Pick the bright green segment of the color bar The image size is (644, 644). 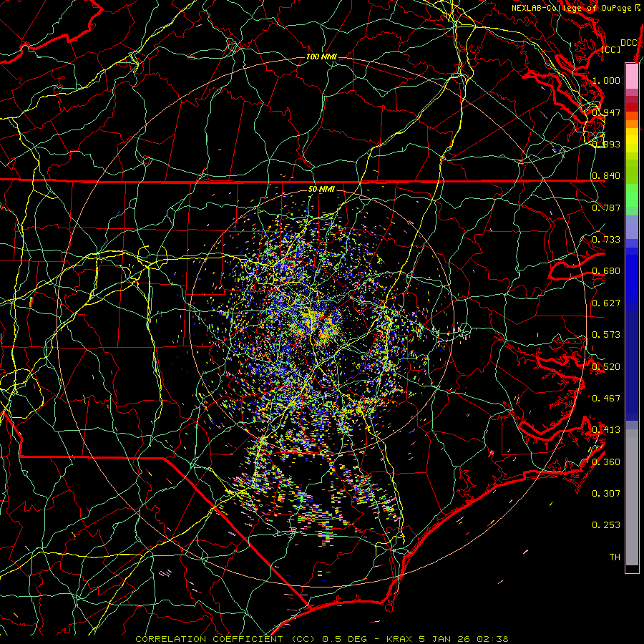coord(632,195)
